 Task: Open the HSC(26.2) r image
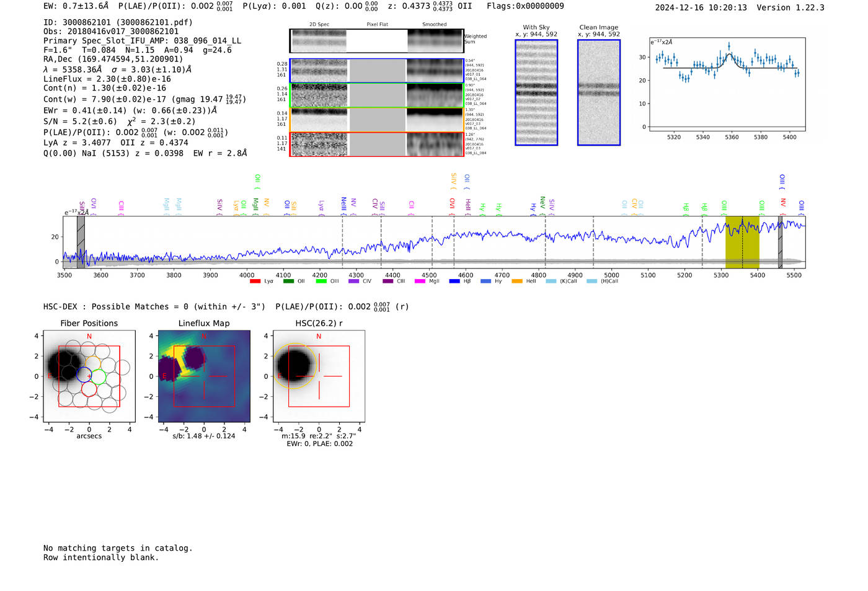319,376
